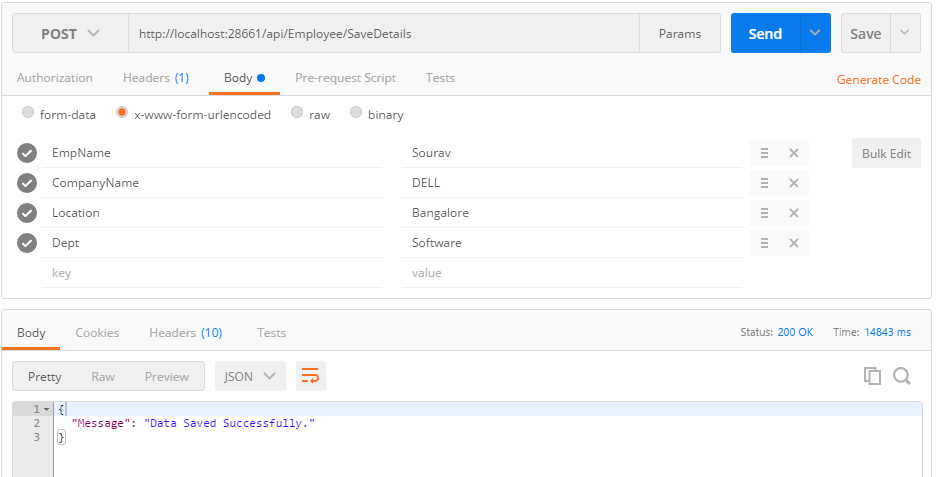Search within the response body

click(902, 376)
